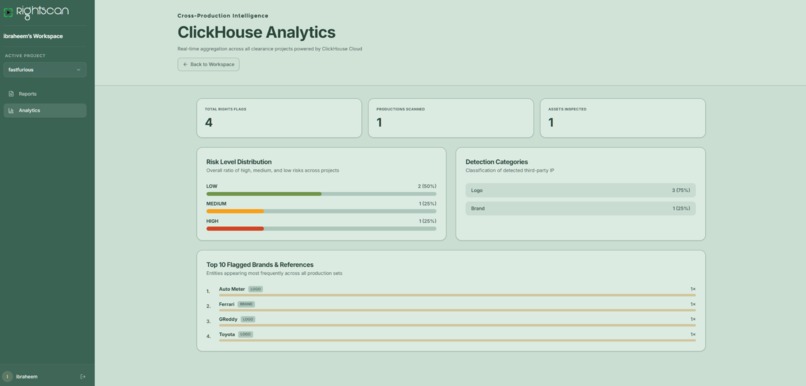Open the Reports sidebar item
The image size is (806, 386).
point(45,94)
